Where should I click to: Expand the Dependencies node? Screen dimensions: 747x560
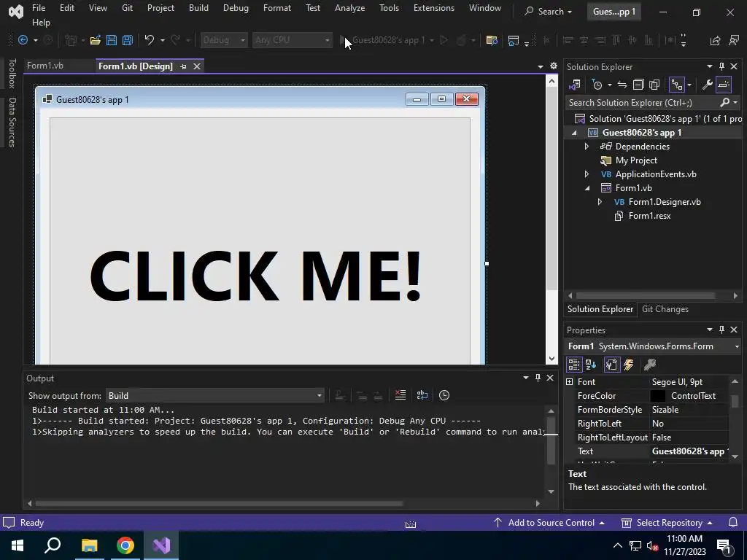[x=587, y=146]
